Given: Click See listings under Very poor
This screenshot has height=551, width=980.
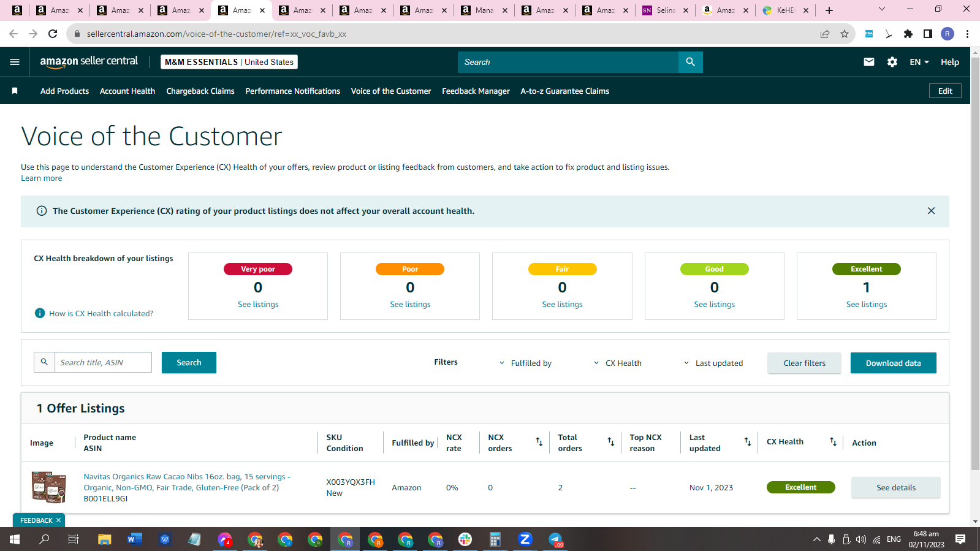Looking at the screenshot, I should [x=258, y=304].
